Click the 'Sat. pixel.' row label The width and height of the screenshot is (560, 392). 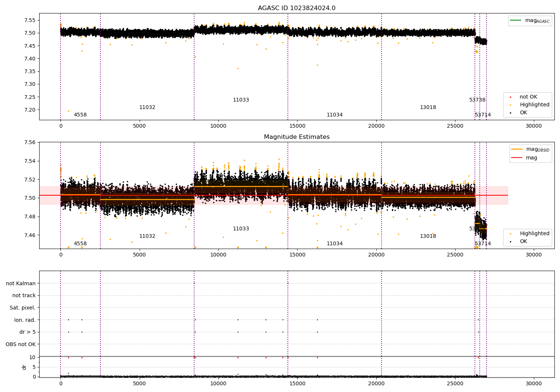(x=22, y=308)
